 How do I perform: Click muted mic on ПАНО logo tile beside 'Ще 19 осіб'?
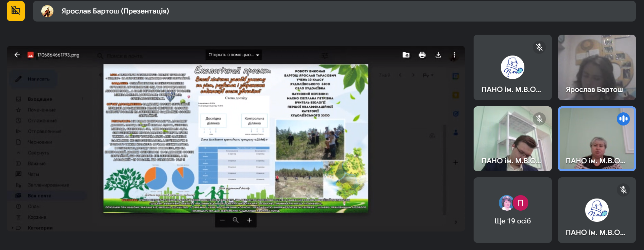pos(623,190)
